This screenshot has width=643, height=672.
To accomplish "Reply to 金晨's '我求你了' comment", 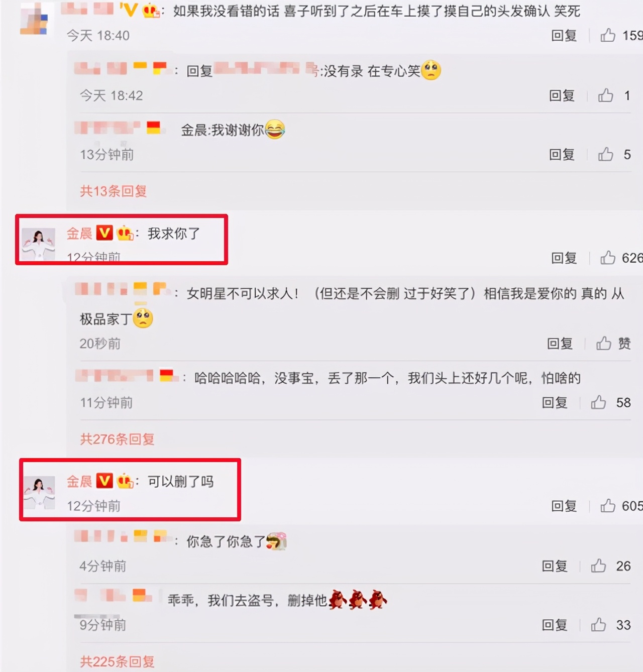I will pos(564,258).
